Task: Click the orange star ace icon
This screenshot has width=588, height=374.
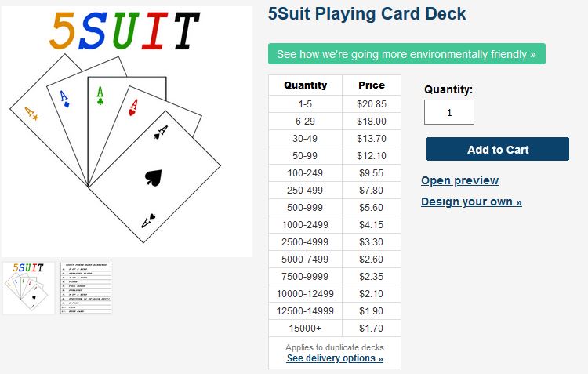Action: click(x=31, y=114)
